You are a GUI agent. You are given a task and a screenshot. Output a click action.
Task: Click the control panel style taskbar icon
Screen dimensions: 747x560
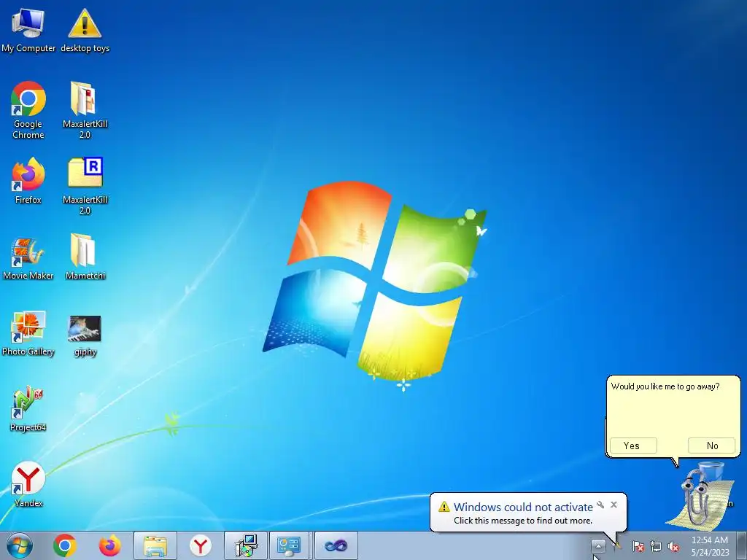[289, 545]
